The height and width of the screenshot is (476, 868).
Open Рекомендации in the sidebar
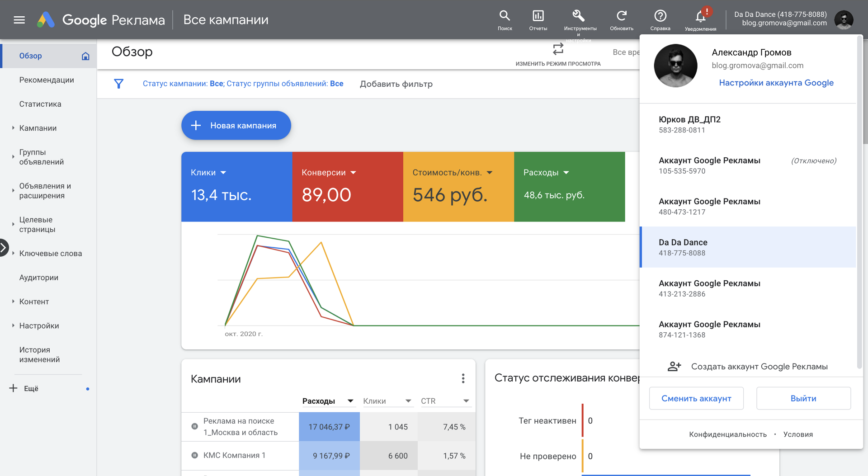click(x=47, y=80)
